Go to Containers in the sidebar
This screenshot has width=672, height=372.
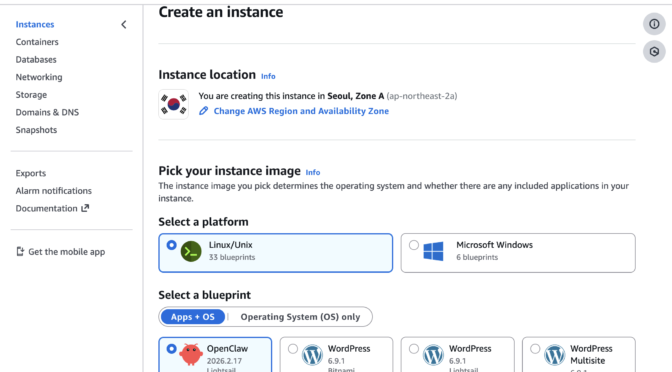[37, 42]
